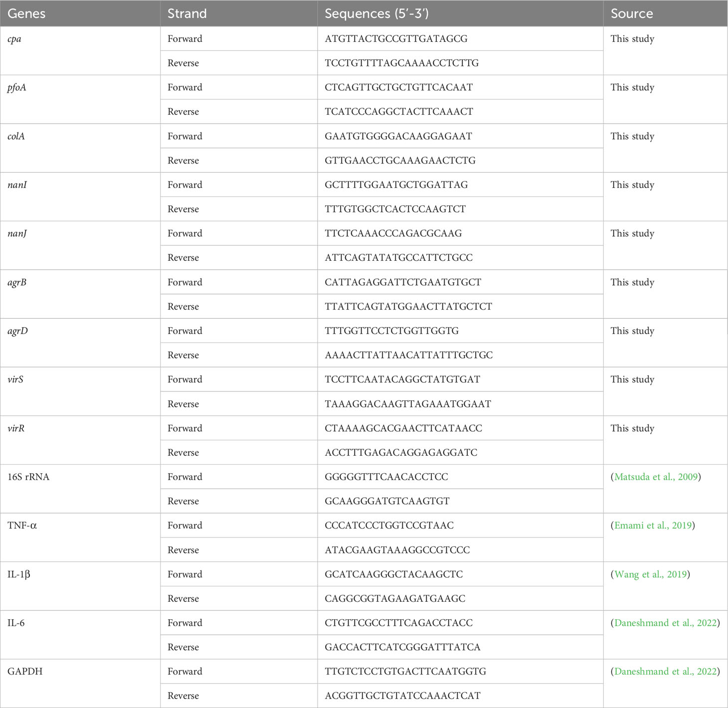Open the Matsuda et al., 2009 citation link
Image resolution: width=728 pixels, height=708 pixels.
point(656,477)
